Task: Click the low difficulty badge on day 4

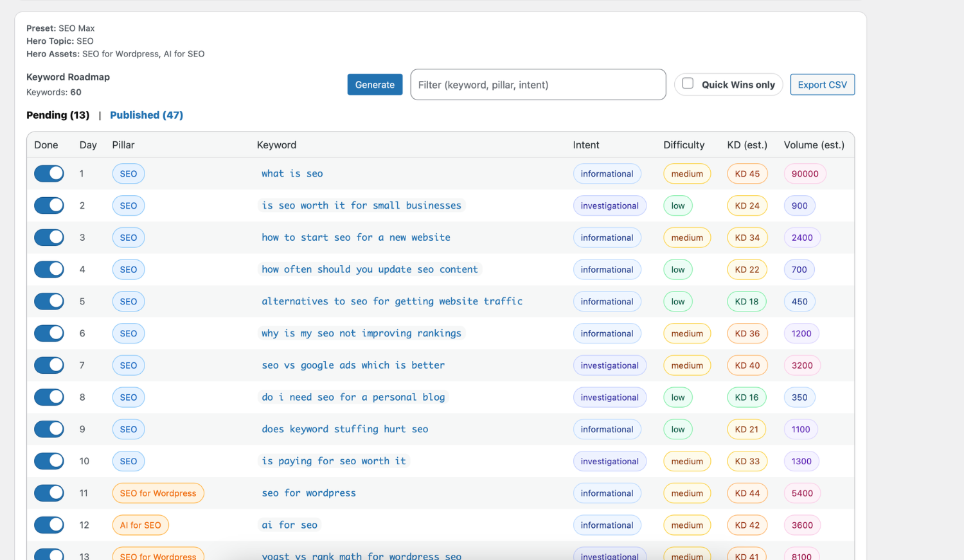Action: [677, 269]
